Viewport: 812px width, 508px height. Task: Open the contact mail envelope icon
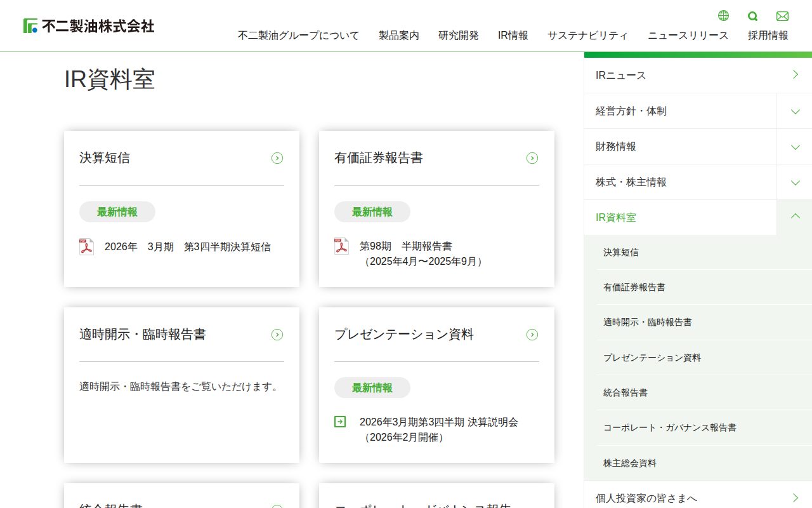click(x=782, y=16)
